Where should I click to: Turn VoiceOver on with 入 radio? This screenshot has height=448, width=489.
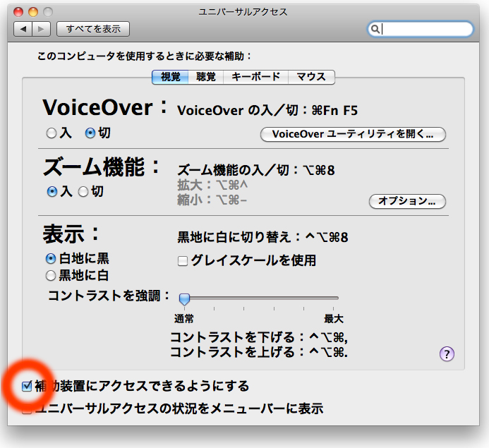click(x=51, y=133)
